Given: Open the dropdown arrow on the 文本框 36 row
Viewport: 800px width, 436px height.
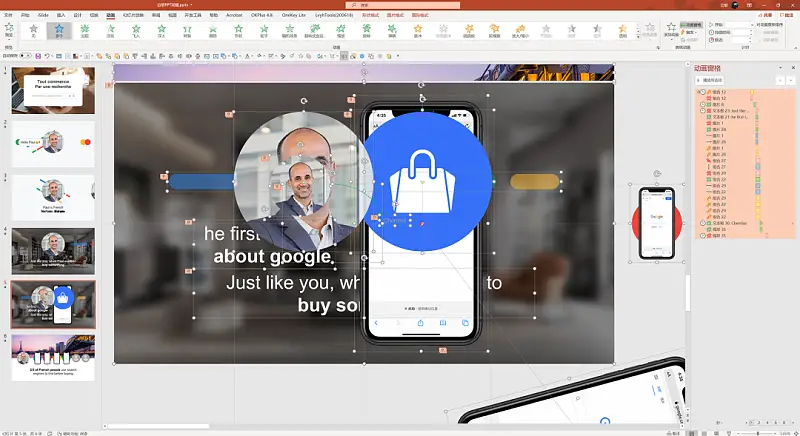Looking at the screenshot, I should pos(792,223).
